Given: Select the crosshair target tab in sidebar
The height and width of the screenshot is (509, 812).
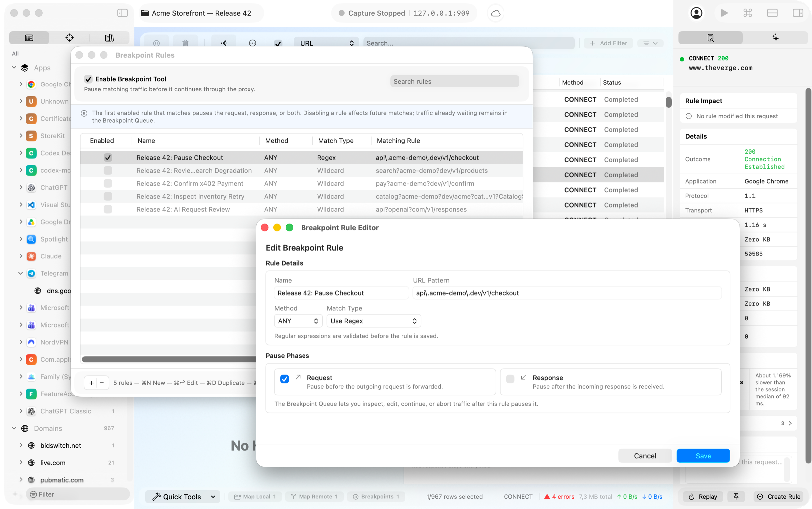Looking at the screenshot, I should click(69, 37).
